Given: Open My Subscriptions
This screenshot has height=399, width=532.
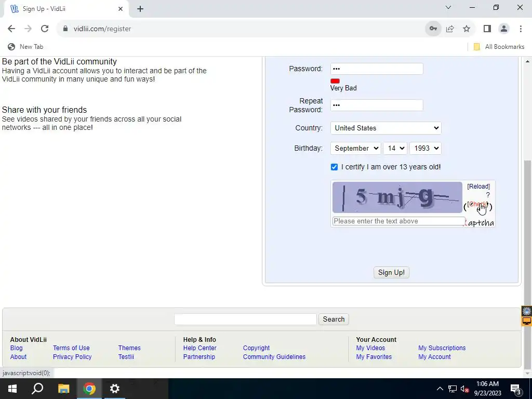Looking at the screenshot, I should click(x=442, y=348).
